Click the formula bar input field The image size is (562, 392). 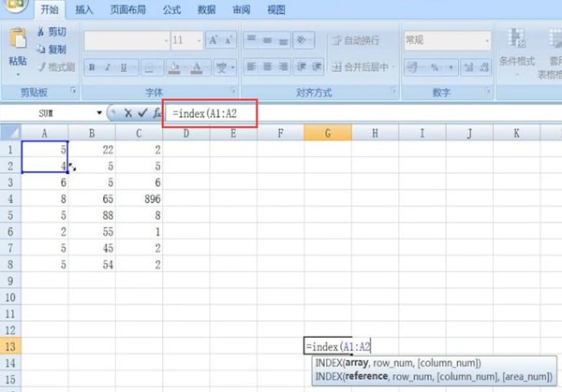pyautogui.click(x=375, y=112)
